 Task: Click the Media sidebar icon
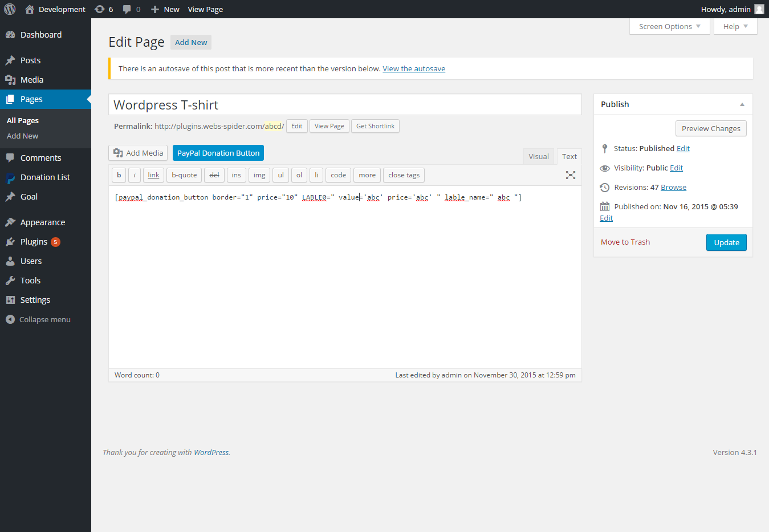(10, 80)
